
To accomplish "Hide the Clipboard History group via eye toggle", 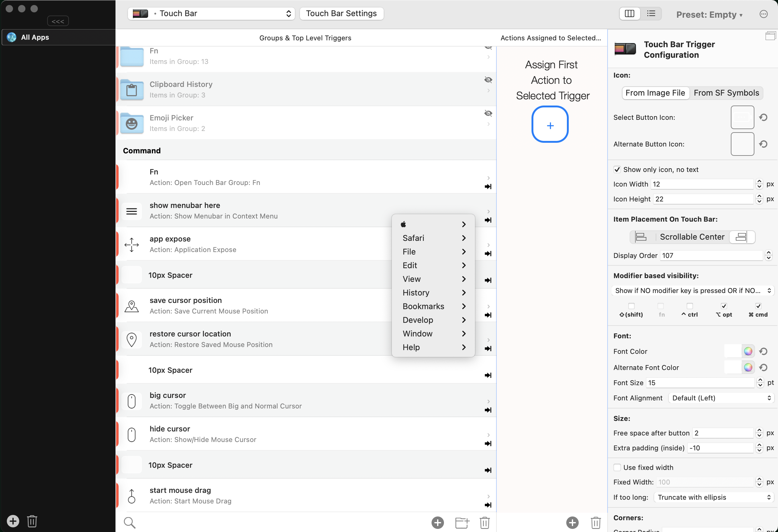I will click(488, 80).
